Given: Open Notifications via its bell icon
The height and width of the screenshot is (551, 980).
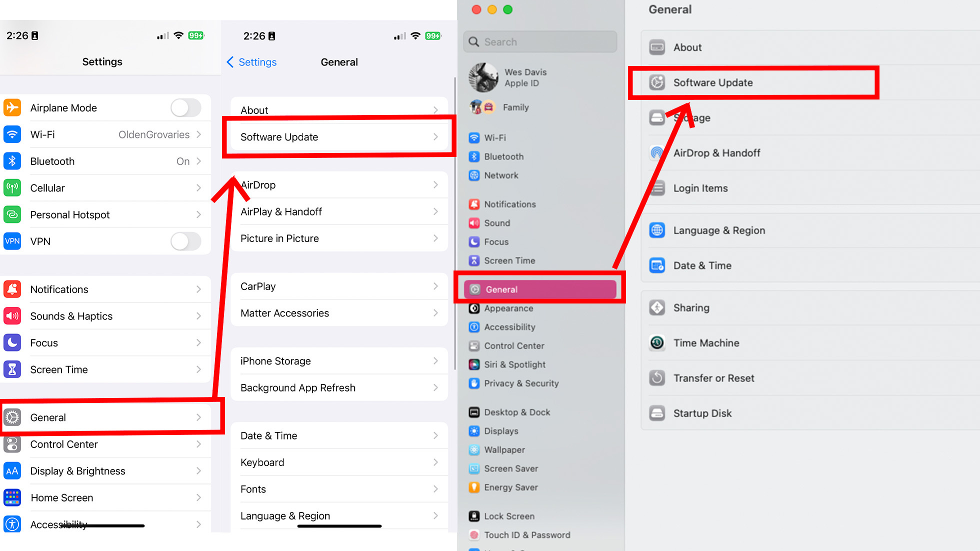Looking at the screenshot, I should 473,204.
